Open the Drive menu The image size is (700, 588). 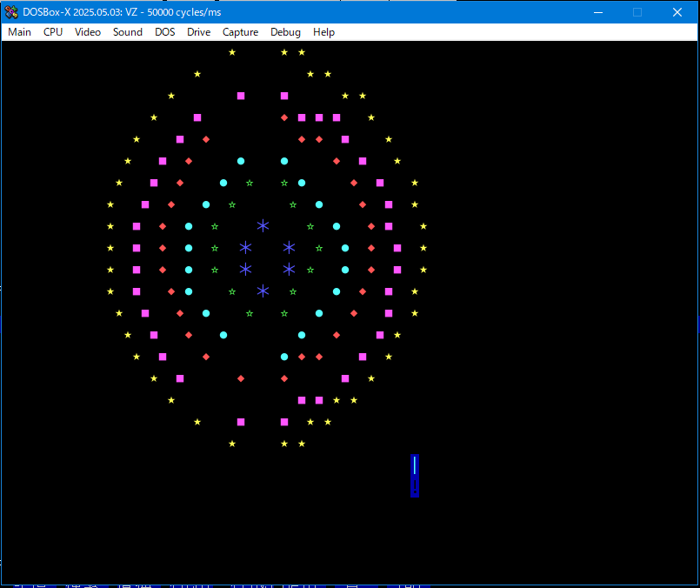click(198, 32)
